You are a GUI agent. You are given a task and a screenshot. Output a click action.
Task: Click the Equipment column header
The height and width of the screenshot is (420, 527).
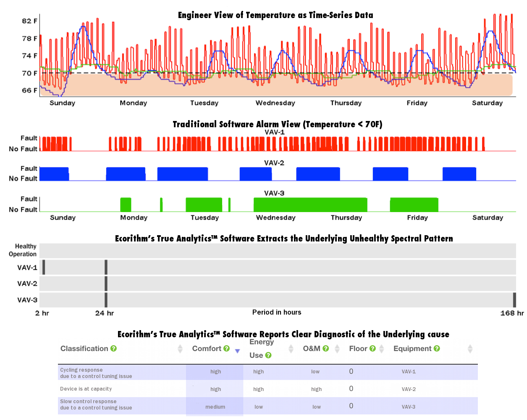pyautogui.click(x=412, y=349)
